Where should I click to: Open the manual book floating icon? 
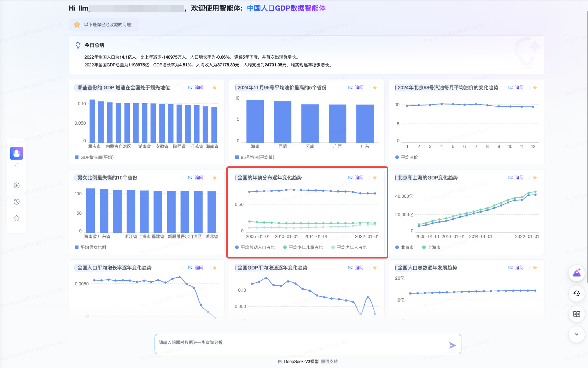tap(577, 314)
